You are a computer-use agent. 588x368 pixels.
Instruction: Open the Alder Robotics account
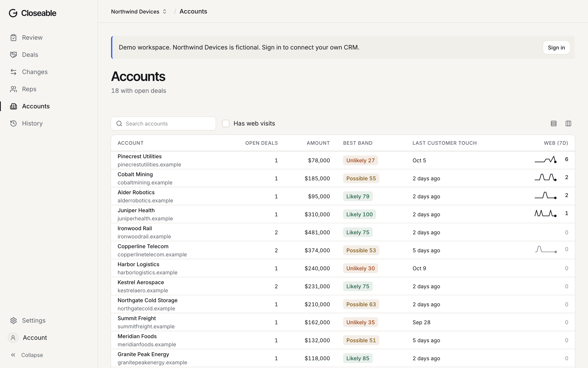click(136, 193)
